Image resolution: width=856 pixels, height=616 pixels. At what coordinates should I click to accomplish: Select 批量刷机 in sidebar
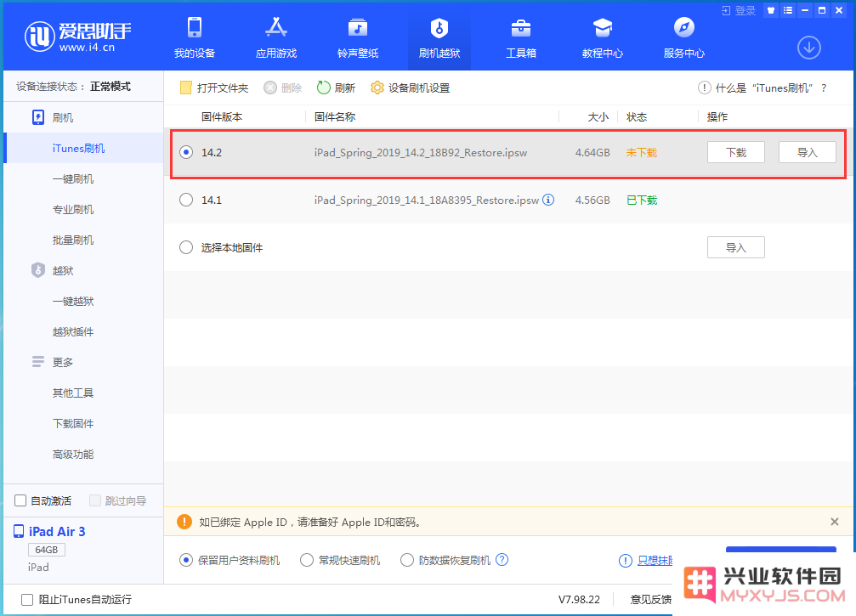click(x=73, y=240)
